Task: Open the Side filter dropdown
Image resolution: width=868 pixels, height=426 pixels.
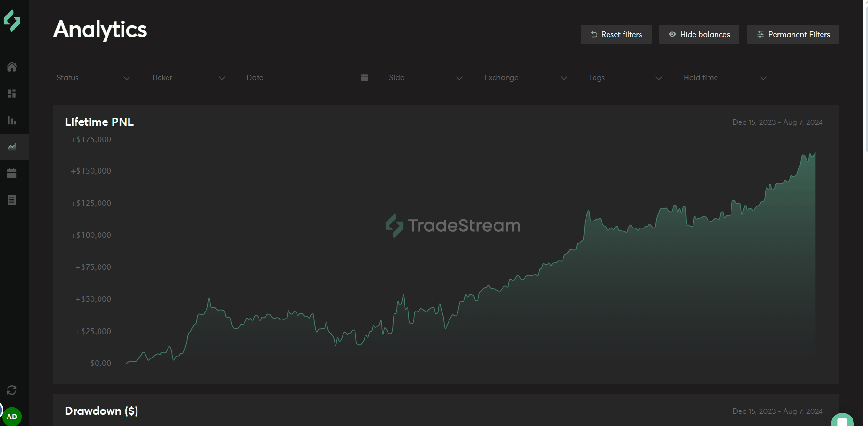Action: pos(426,78)
